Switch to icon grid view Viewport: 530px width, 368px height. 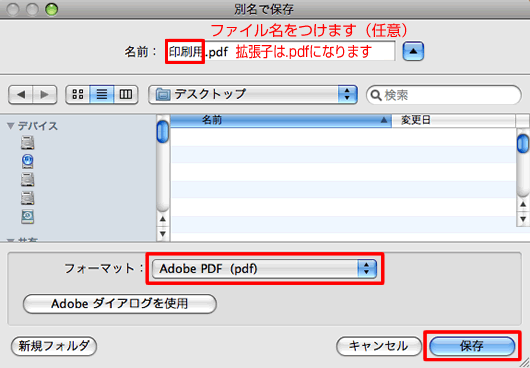pyautogui.click(x=78, y=94)
